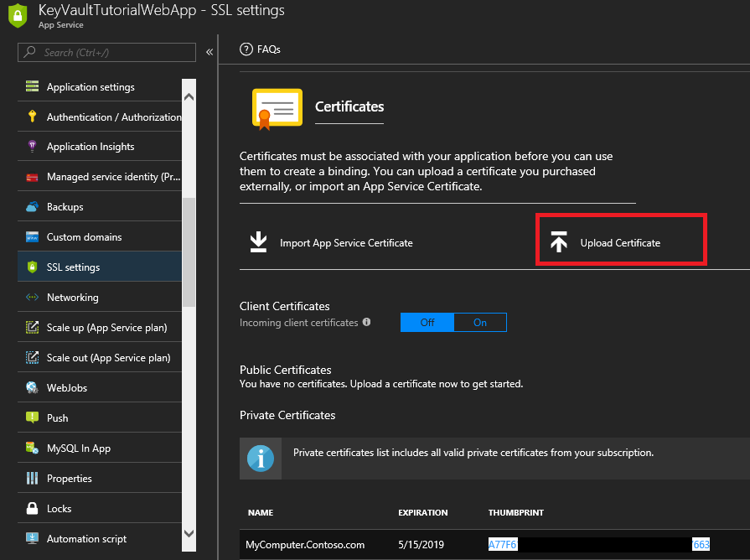Click the green Push notification icon

32,417
